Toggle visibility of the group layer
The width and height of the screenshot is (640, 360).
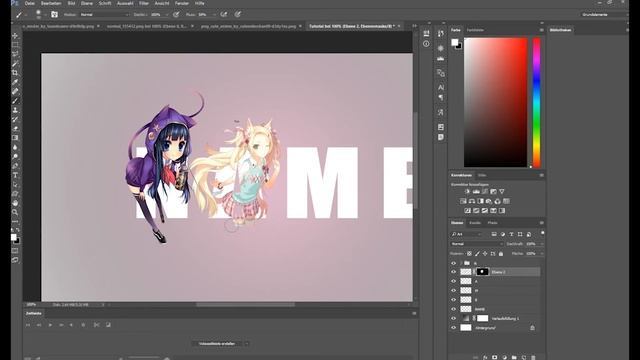[x=453, y=263]
